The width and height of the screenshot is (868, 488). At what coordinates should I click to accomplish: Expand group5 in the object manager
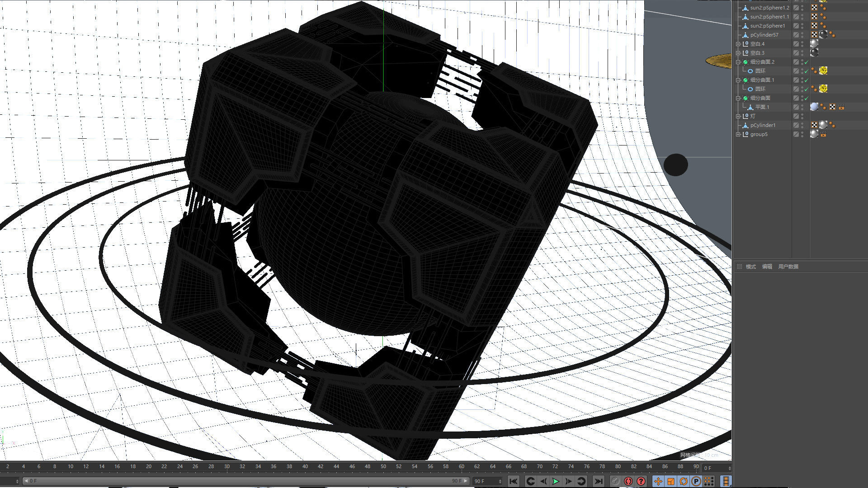tap(738, 134)
